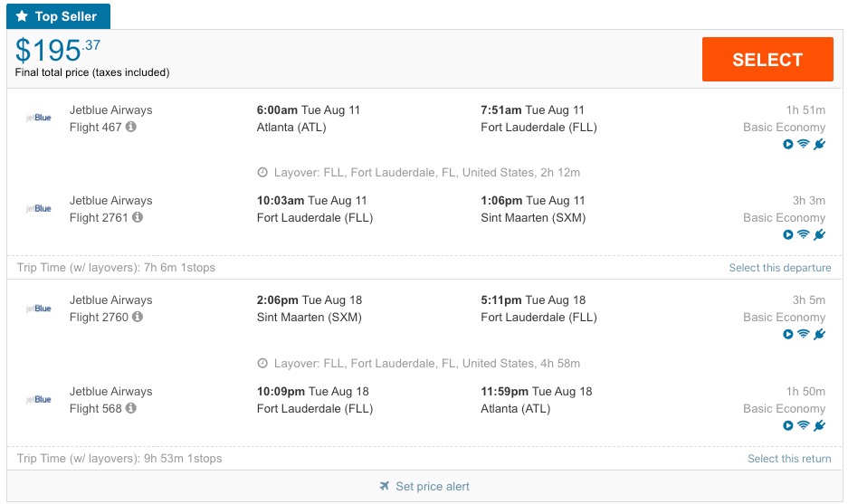Click the power outlet icon for Flight 467
The width and height of the screenshot is (848, 504).
[x=819, y=144]
